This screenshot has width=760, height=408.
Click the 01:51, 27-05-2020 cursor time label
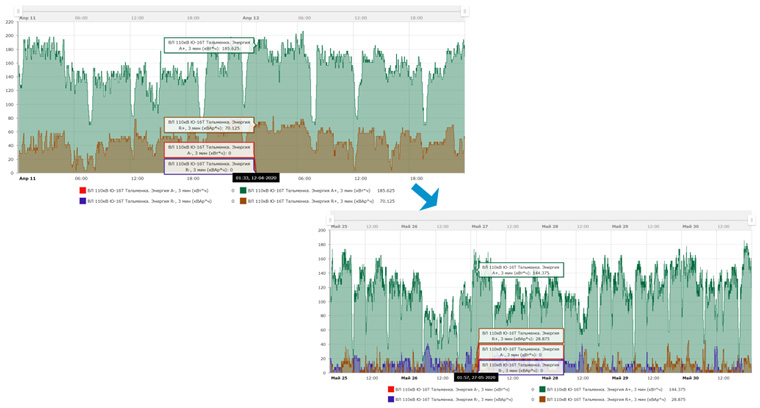pyautogui.click(x=477, y=378)
